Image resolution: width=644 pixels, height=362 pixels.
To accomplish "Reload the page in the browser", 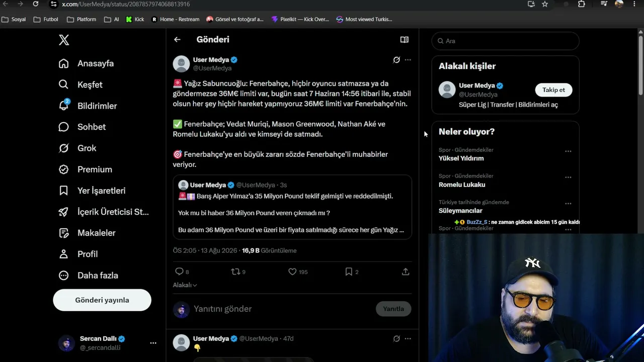I will (x=35, y=4).
